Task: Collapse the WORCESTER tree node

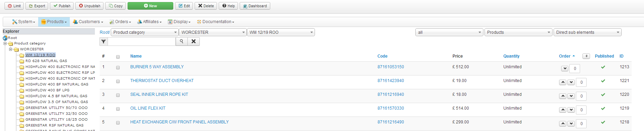Action: click(11, 49)
